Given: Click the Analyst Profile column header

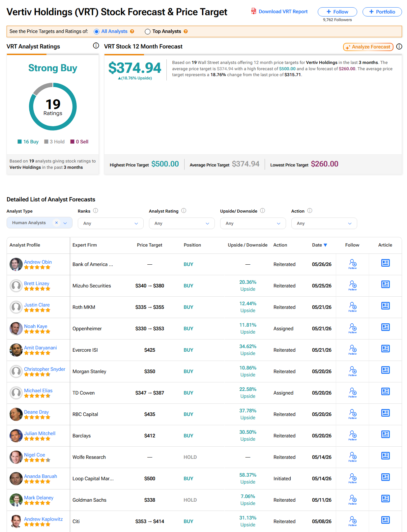Looking at the screenshot, I should pyautogui.click(x=25, y=245).
